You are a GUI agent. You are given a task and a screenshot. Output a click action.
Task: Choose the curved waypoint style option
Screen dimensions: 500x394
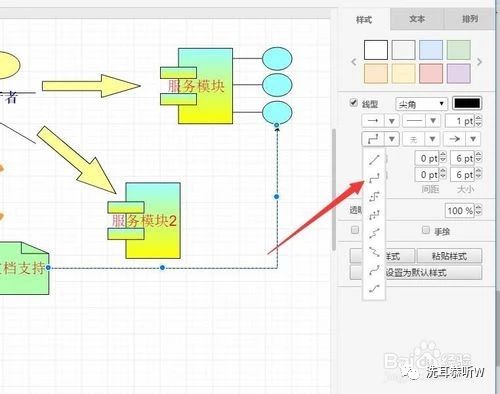click(374, 270)
